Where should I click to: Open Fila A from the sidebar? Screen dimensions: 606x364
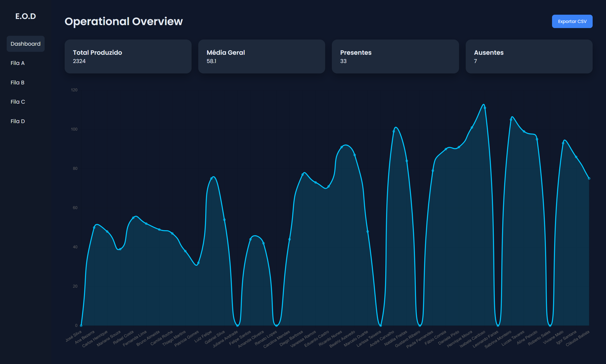point(17,63)
